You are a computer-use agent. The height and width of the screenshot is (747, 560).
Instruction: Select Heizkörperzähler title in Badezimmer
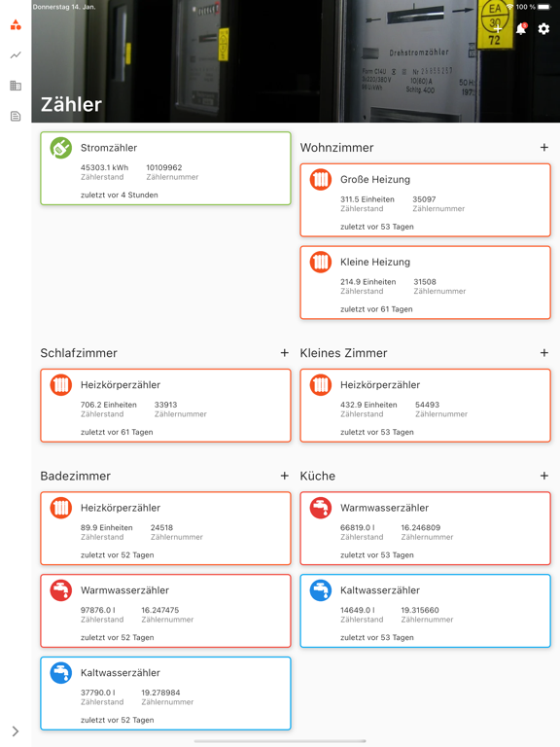121,508
